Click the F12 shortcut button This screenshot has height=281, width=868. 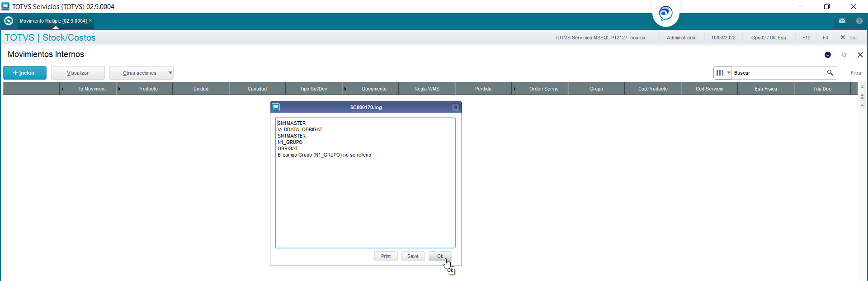(807, 38)
